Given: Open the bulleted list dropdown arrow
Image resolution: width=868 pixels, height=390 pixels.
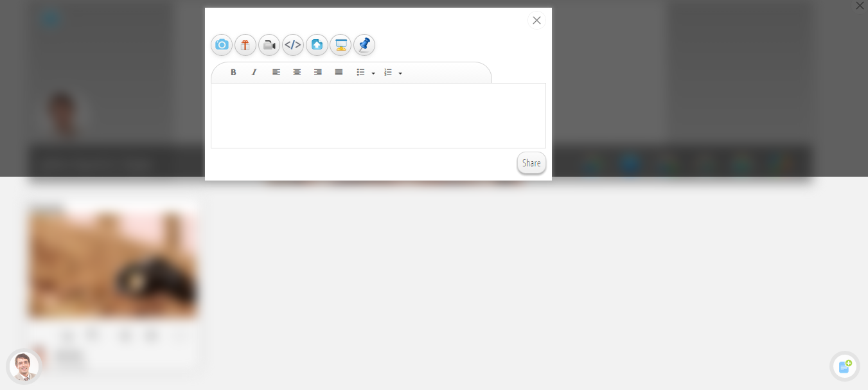Looking at the screenshot, I should tap(373, 73).
